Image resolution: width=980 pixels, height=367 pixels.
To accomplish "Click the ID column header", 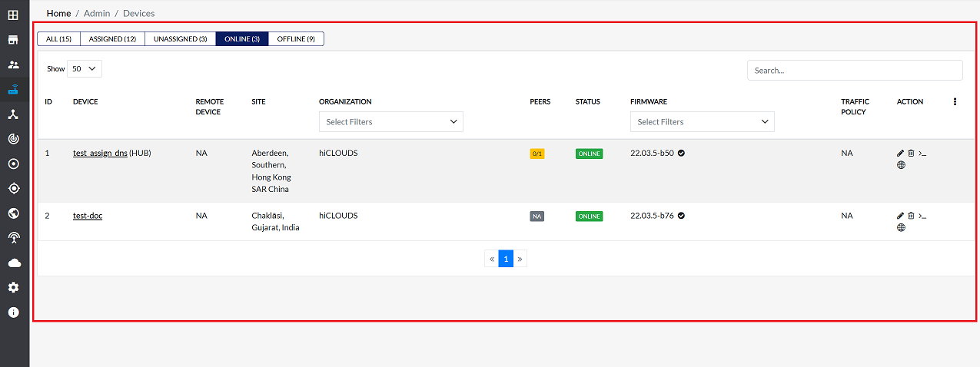I will 48,101.
